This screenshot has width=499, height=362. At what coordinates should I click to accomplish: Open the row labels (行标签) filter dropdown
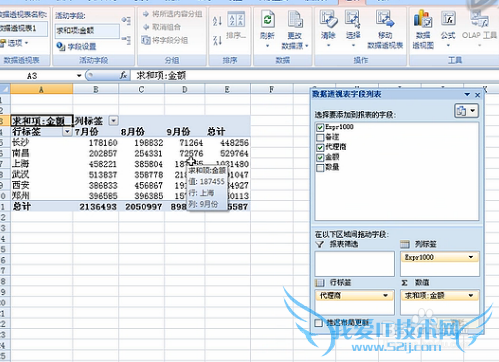[67, 132]
